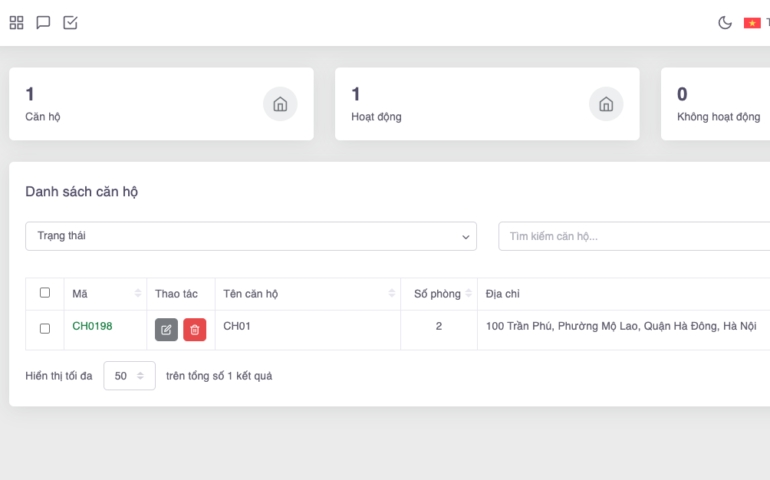Image resolution: width=770 pixels, height=480 pixels.
Task: Tick the checkbox for row CH0198
Action: [x=45, y=328]
